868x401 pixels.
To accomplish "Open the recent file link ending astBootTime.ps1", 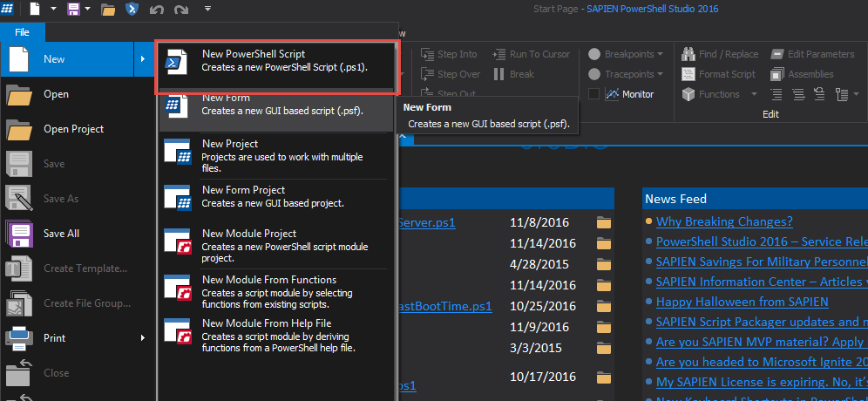I will point(445,306).
